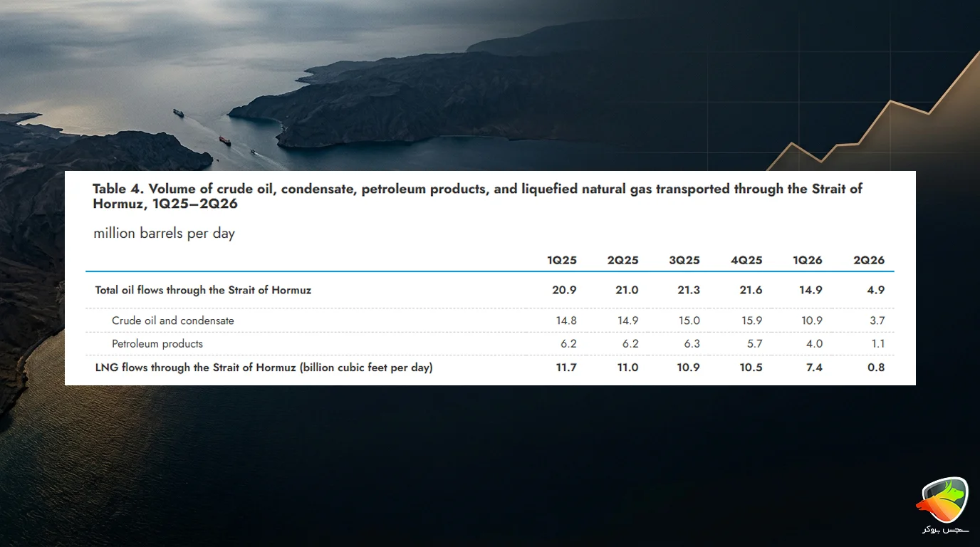Click the 20.9 total oil value for 1Q25
This screenshot has width=980, height=547.
click(x=565, y=290)
